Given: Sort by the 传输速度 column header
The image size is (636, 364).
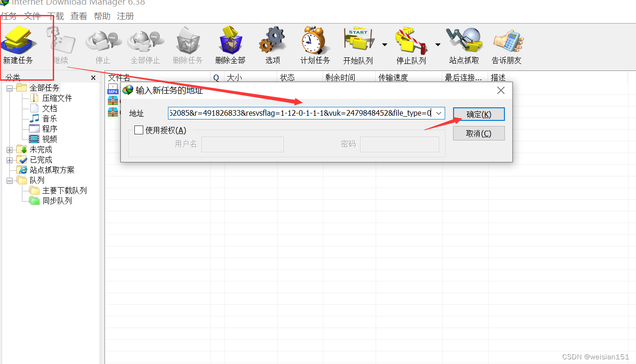Looking at the screenshot, I should 409,77.
